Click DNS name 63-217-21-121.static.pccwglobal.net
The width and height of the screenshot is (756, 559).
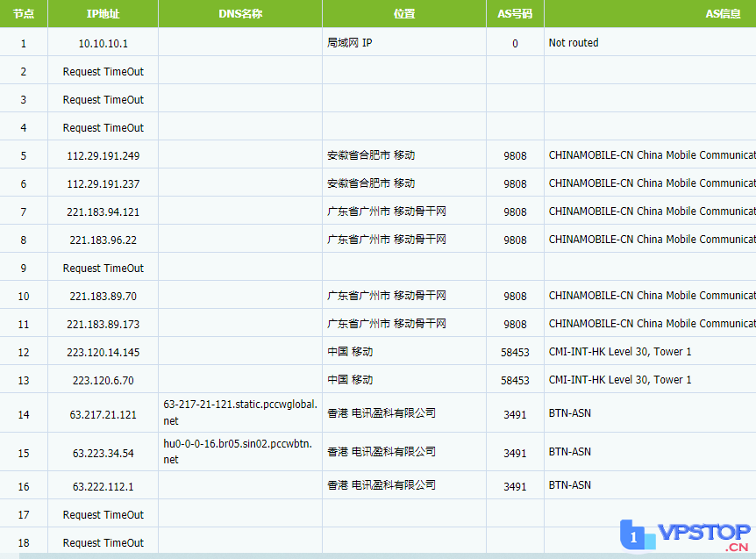[240, 412]
